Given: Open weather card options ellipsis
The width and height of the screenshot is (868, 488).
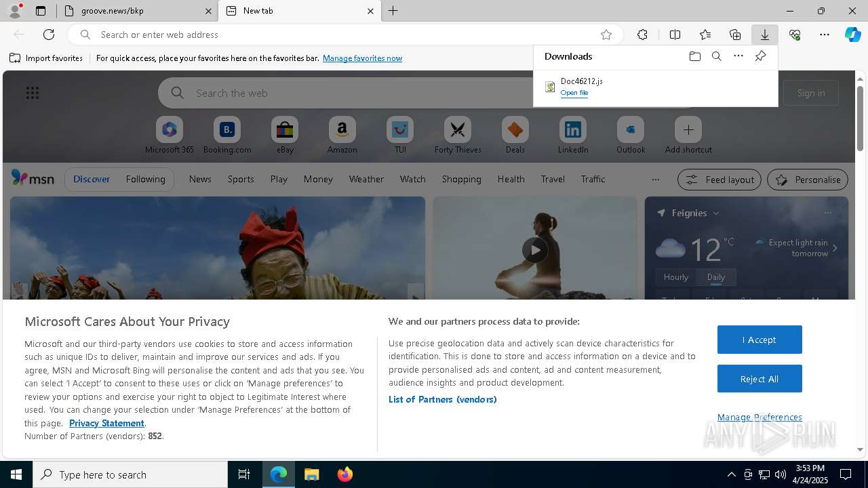Looking at the screenshot, I should [x=827, y=213].
